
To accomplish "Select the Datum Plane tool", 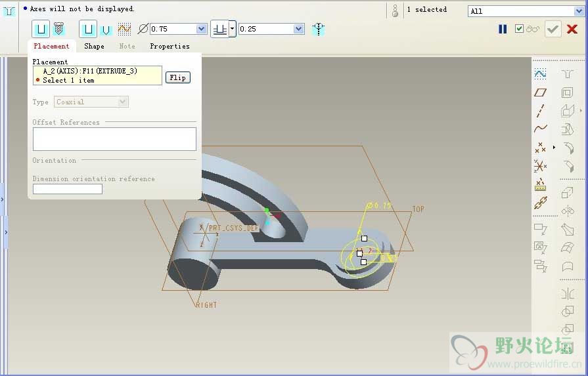I will click(x=541, y=92).
